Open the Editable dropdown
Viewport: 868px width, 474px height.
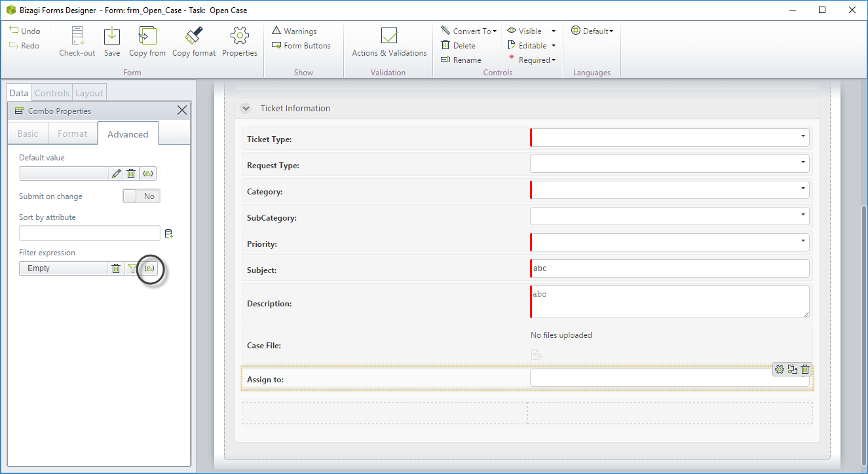point(531,46)
